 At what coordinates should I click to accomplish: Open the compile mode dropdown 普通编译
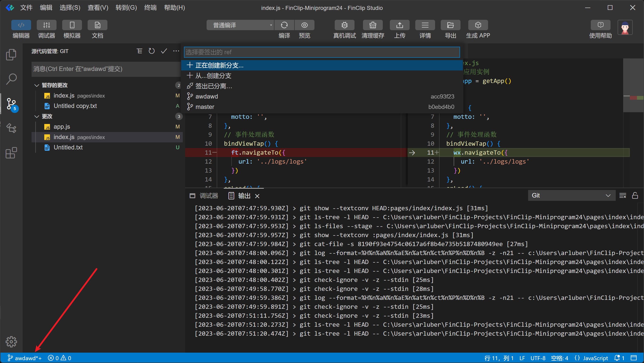[240, 25]
